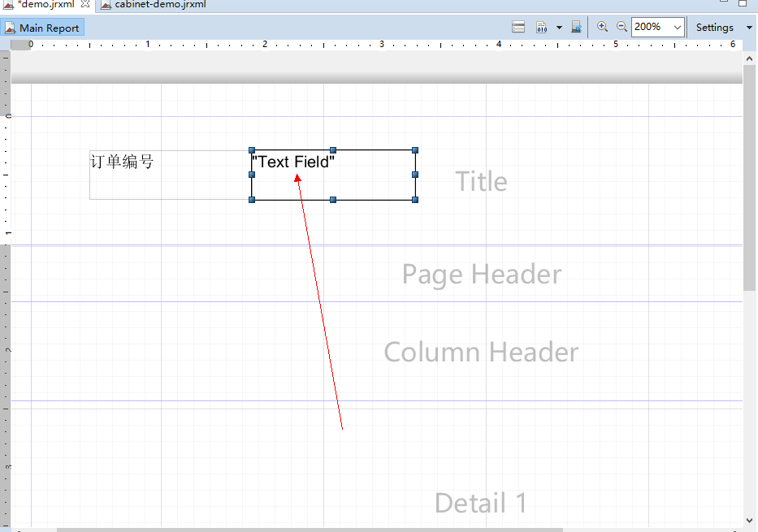Click the top-right handle of the Text Field
This screenshot has height=532, width=758.
point(415,150)
